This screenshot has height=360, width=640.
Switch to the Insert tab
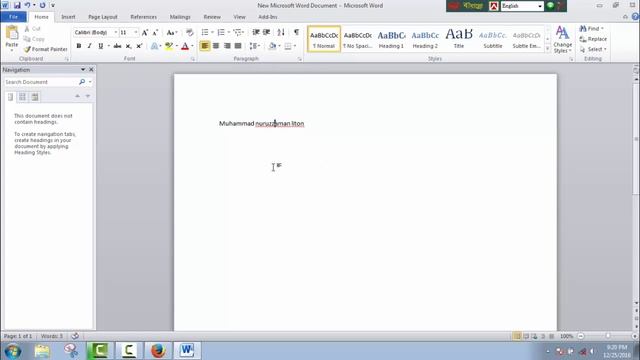pos(68,17)
